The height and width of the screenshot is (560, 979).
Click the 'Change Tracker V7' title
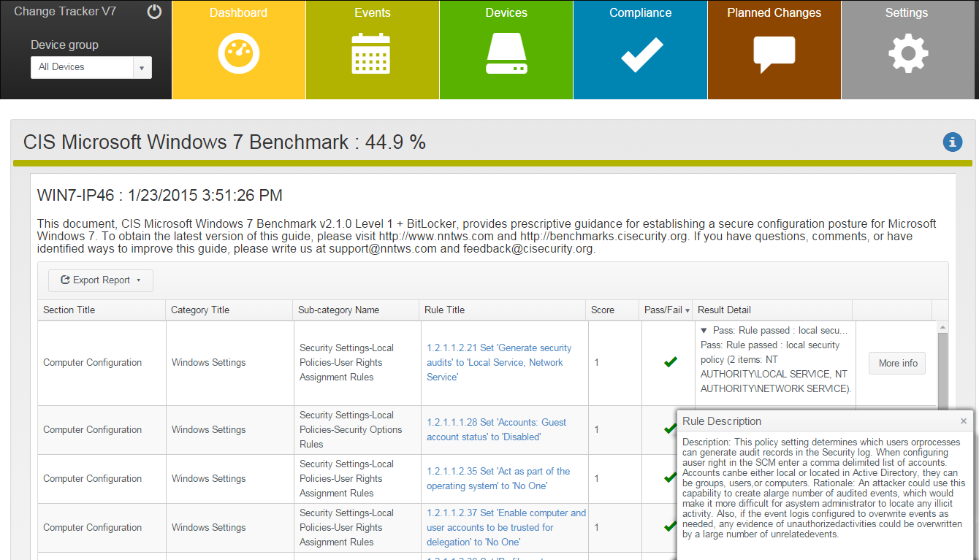[x=65, y=11]
